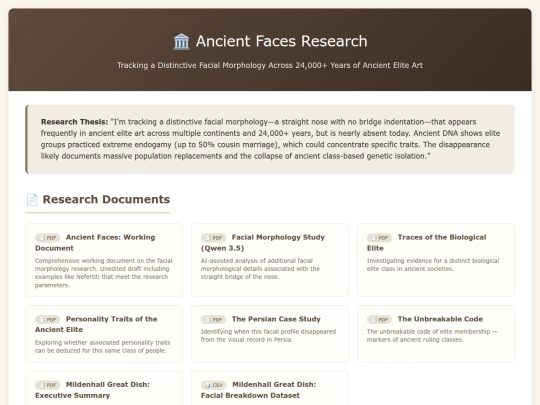Click PDF badge on Mildenhall Executive Summary
The width and height of the screenshot is (540, 405).
coord(48,385)
